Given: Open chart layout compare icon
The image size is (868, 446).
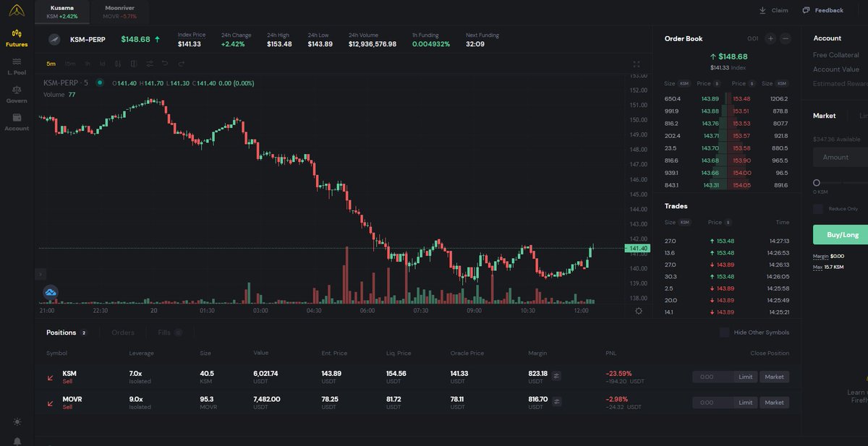Looking at the screenshot, I should click(134, 64).
